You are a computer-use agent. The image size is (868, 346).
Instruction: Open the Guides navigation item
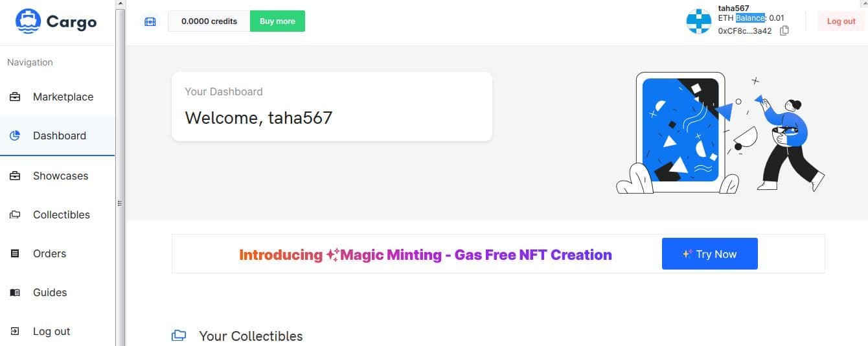(50, 293)
